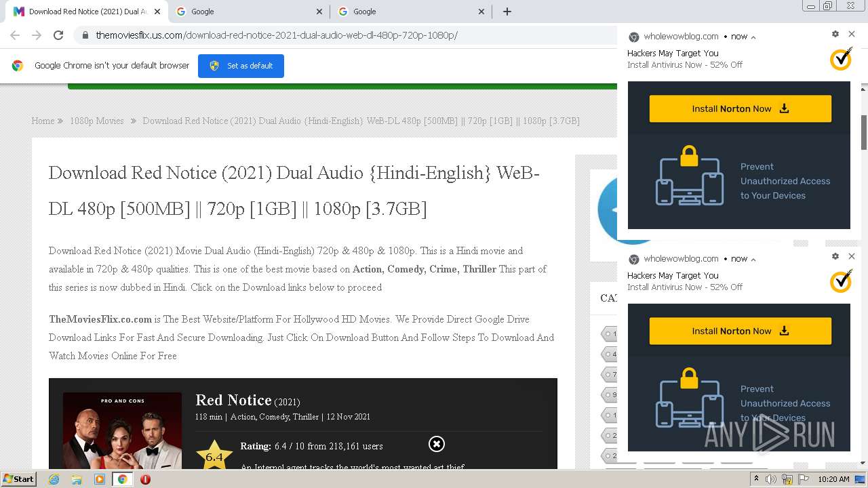Screen dimensions: 868x488
Task: Dismiss the bottom Norton notification
Action: (852, 256)
